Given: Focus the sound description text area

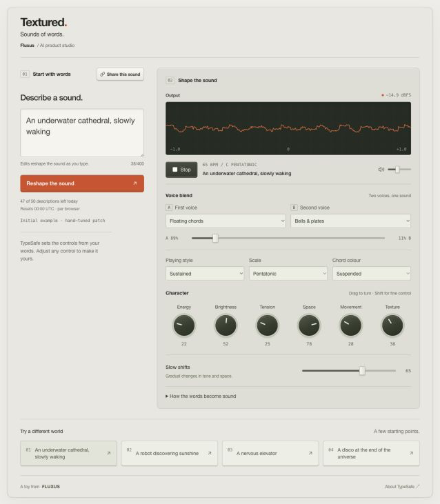Looking at the screenshot, I should point(82,133).
